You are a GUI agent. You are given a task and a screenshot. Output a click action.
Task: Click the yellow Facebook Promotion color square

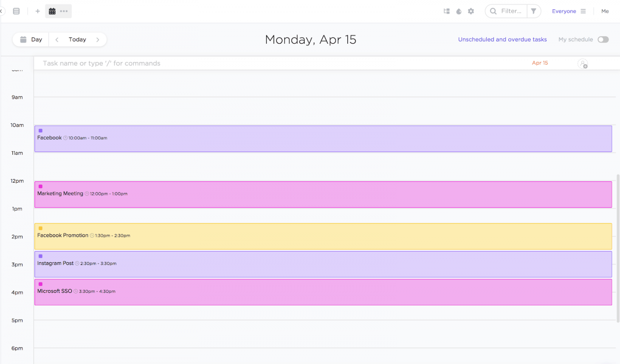click(x=40, y=228)
